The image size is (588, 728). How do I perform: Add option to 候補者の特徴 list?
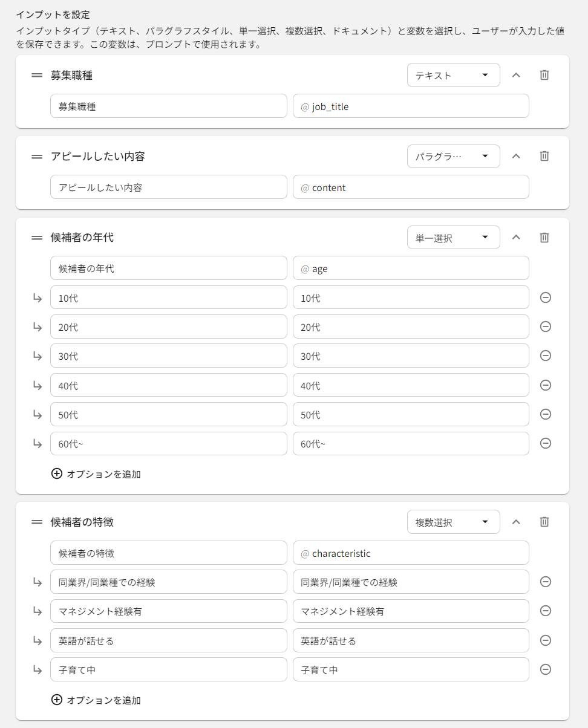(x=96, y=700)
